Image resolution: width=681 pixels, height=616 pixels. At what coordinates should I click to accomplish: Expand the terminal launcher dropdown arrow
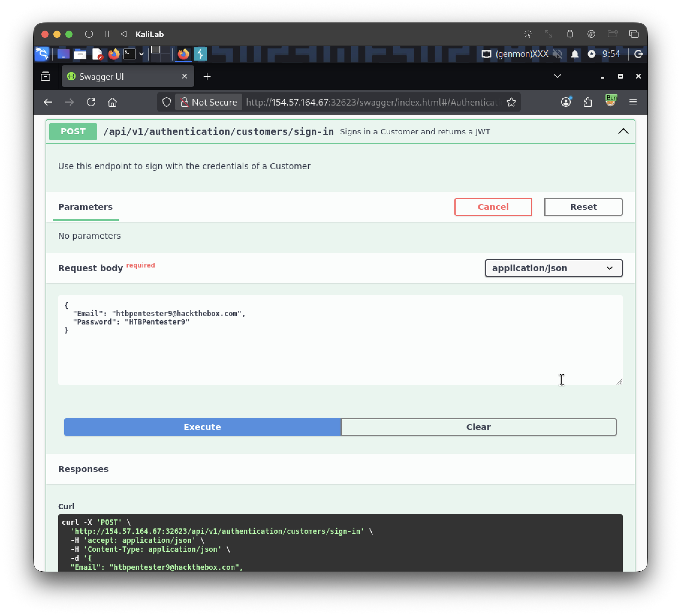(x=141, y=54)
